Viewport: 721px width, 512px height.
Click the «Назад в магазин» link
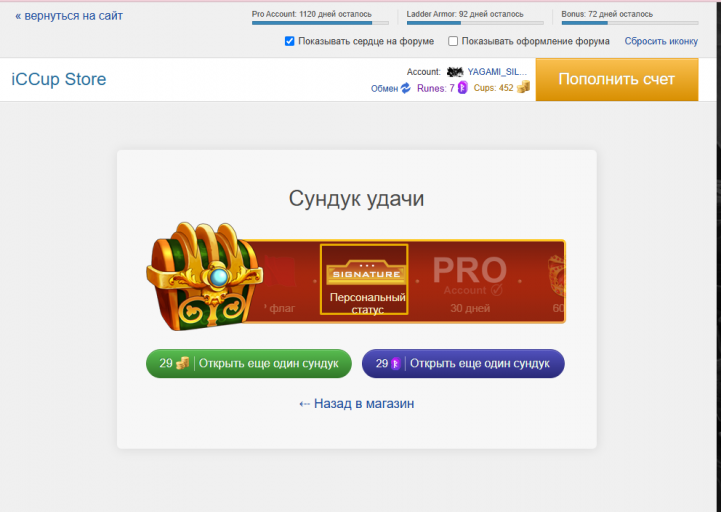(356, 404)
